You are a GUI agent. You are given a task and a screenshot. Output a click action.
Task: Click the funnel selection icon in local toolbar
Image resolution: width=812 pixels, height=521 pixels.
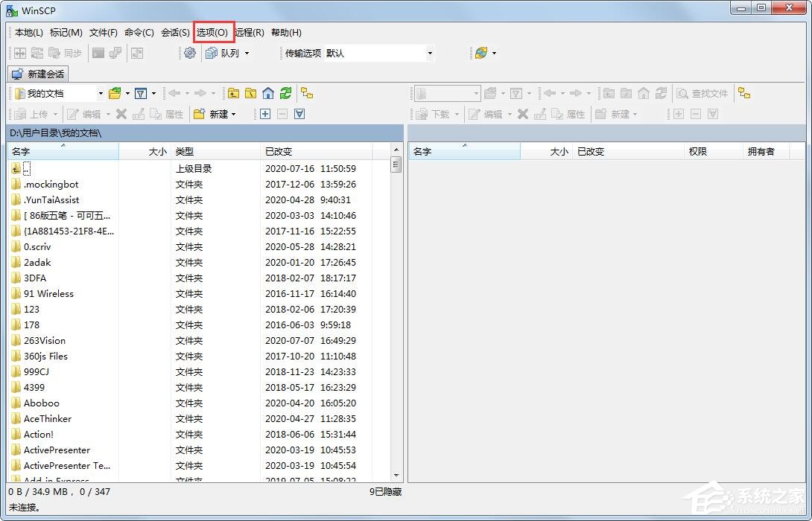point(299,113)
